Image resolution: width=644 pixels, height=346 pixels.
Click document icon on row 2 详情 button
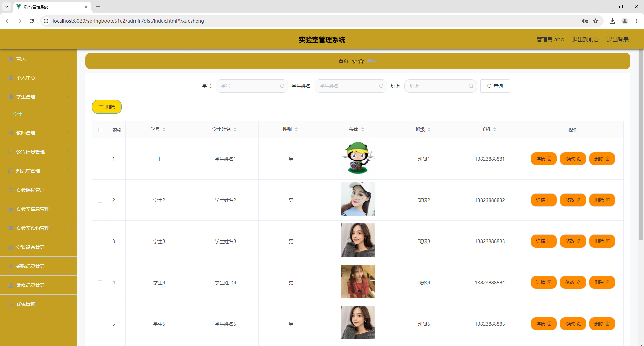point(550,200)
